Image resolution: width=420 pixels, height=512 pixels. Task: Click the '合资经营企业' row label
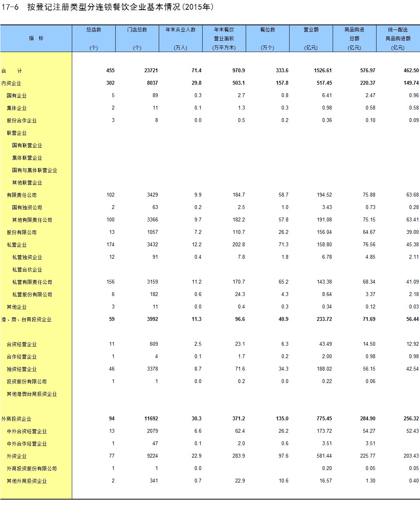click(22, 344)
